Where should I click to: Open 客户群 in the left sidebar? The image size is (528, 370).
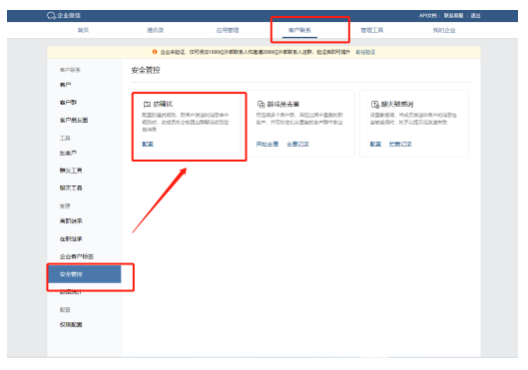pos(68,102)
